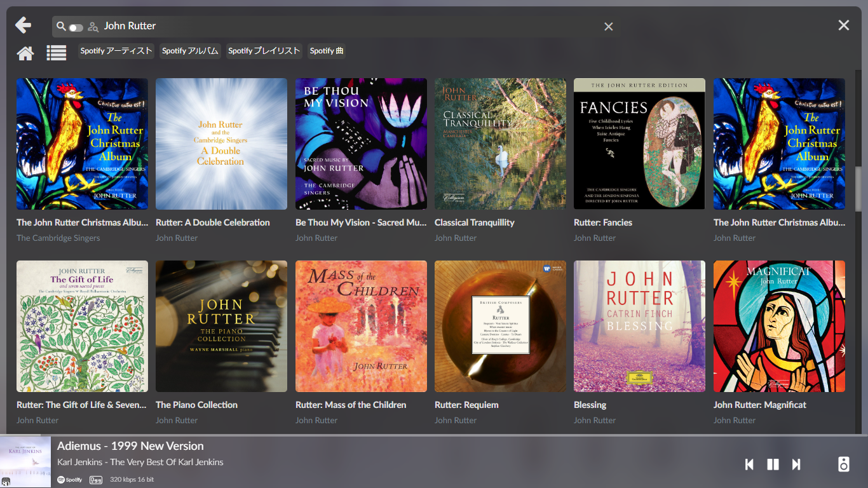The image size is (868, 488).
Task: Click the home icon
Action: (x=25, y=53)
